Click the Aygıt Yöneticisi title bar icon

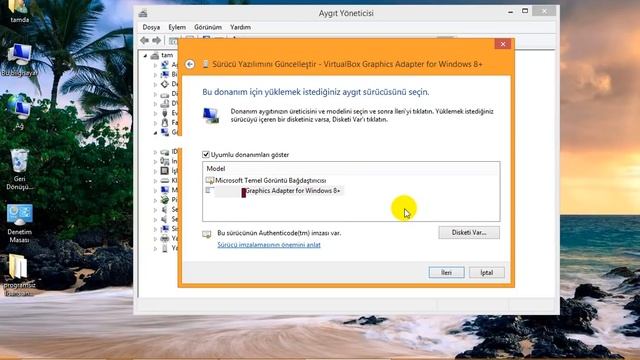[143, 13]
